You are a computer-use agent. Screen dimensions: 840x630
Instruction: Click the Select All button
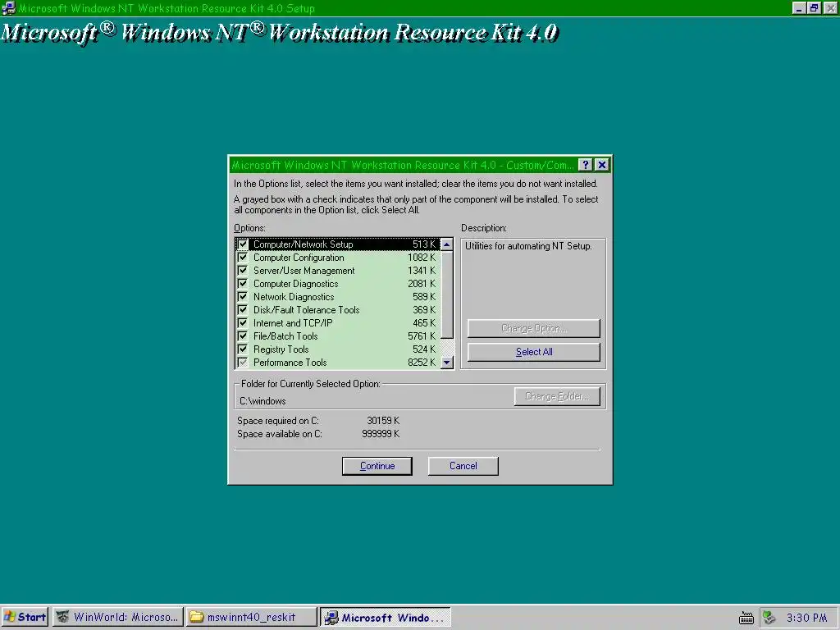(x=533, y=352)
